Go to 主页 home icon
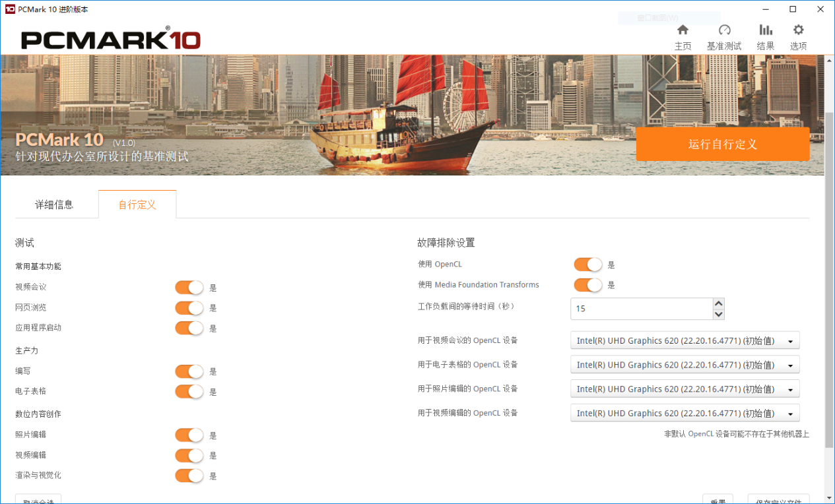The height and width of the screenshot is (504, 835). point(683,30)
